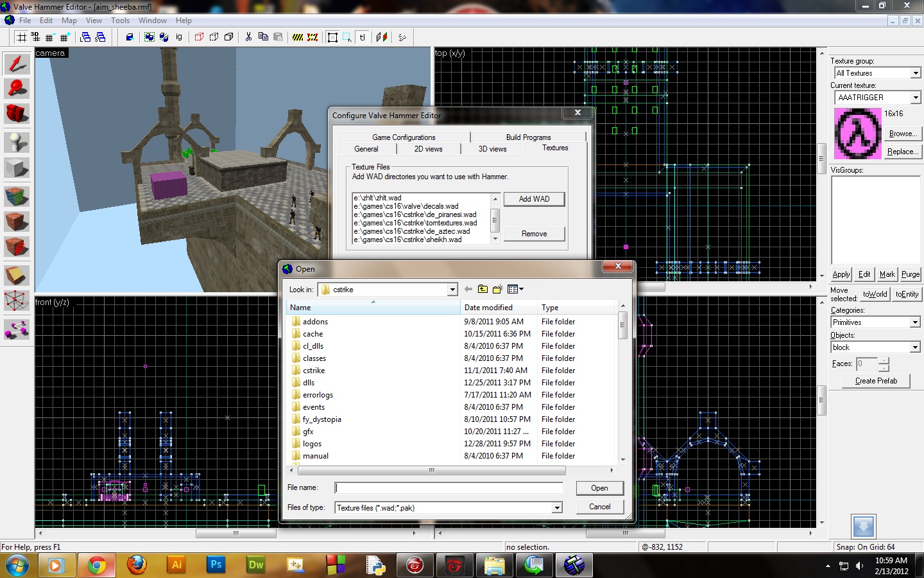Select the Selection tool (red arrow)

[17, 64]
